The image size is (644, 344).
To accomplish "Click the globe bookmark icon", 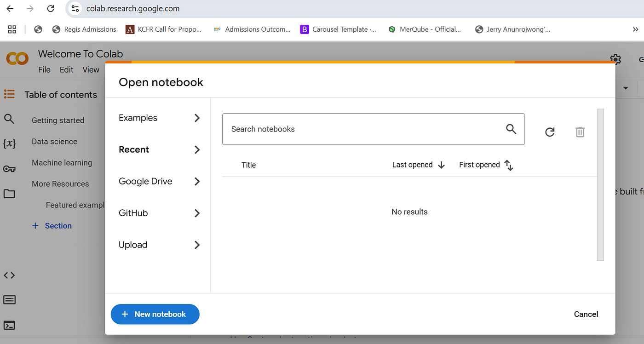I will click(38, 29).
